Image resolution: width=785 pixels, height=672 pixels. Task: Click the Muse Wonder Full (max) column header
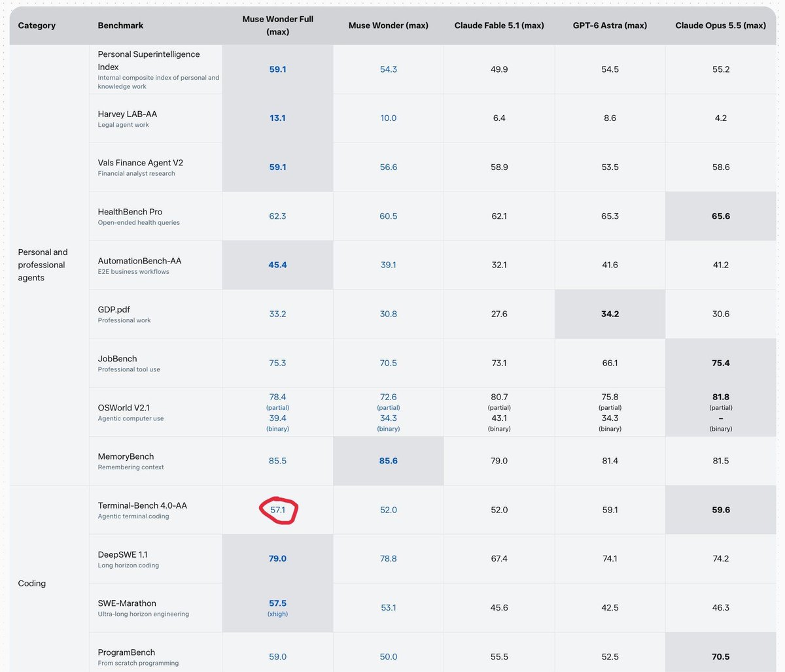tap(277, 25)
